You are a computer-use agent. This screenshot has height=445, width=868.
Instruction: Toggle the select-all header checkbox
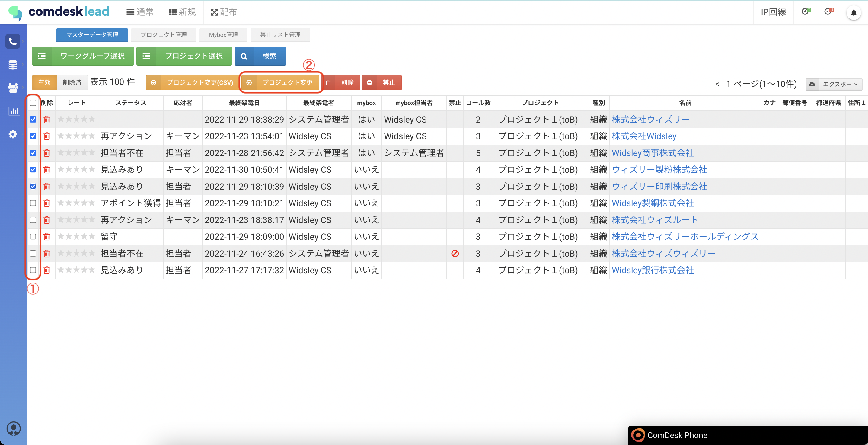tap(33, 103)
